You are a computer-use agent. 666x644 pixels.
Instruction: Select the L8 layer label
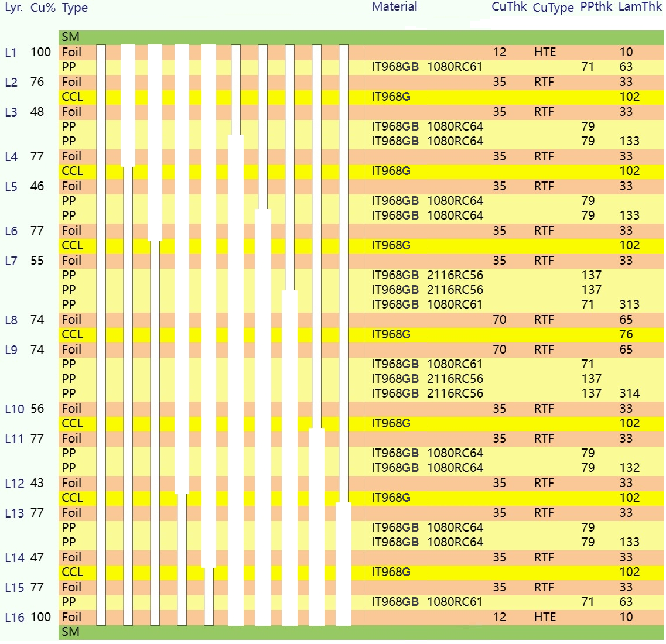pos(11,320)
